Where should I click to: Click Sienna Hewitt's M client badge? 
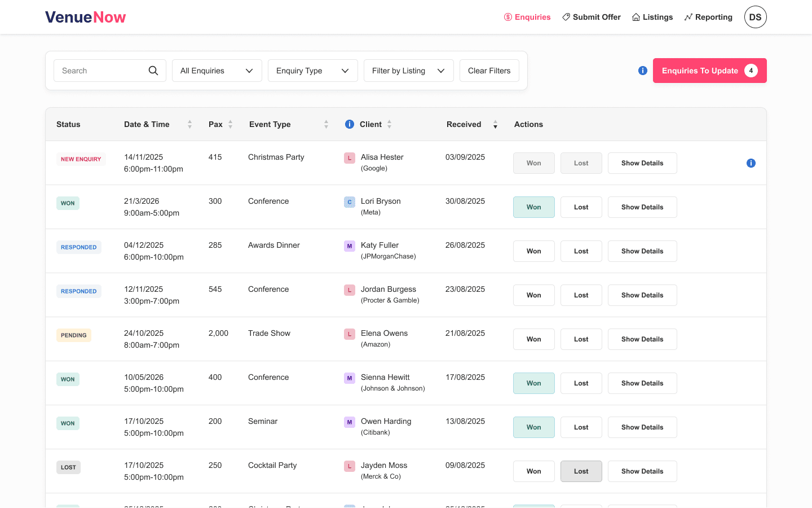[350, 378]
